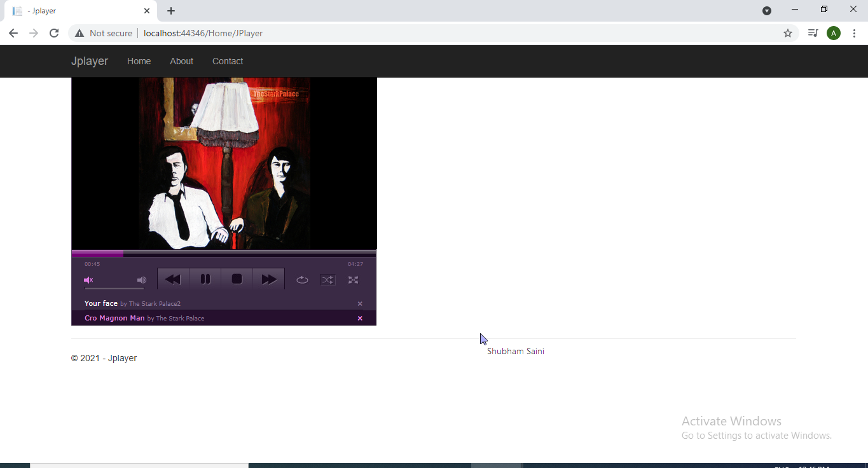Remove 'Your face' from playlist

360,304
